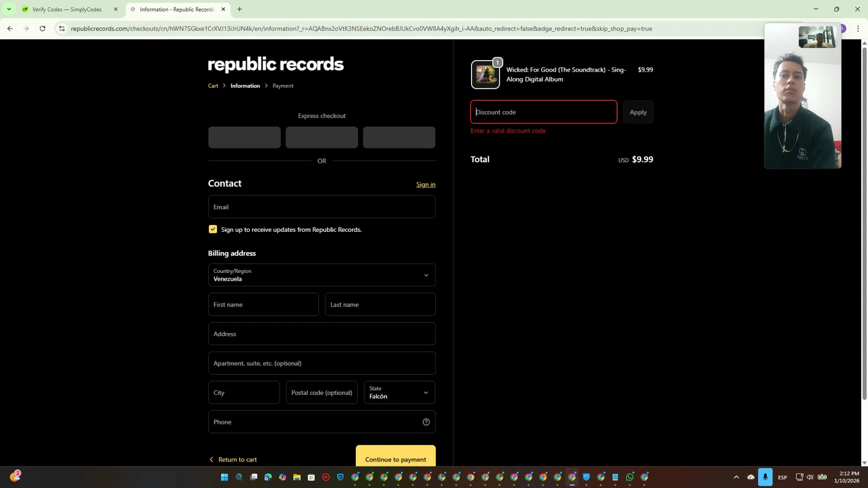Focus the Last name field
Image resolution: width=868 pixels, height=488 pixels.
[x=380, y=305]
